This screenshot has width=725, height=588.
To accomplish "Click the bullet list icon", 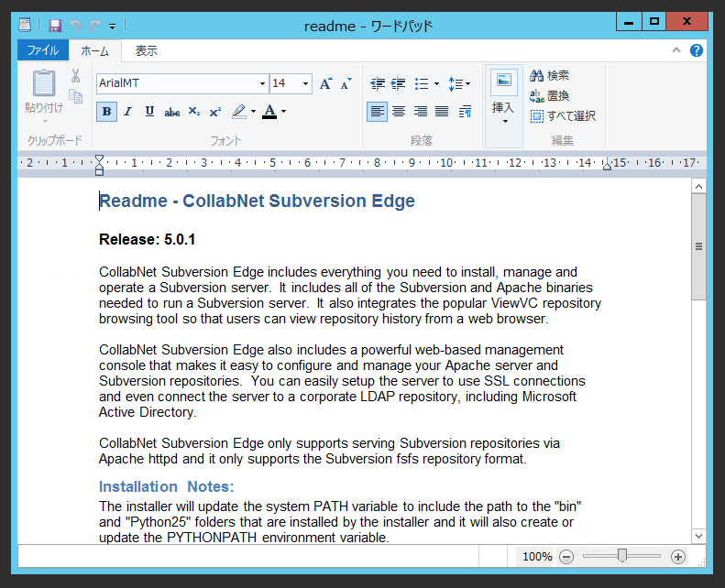I will point(422,83).
